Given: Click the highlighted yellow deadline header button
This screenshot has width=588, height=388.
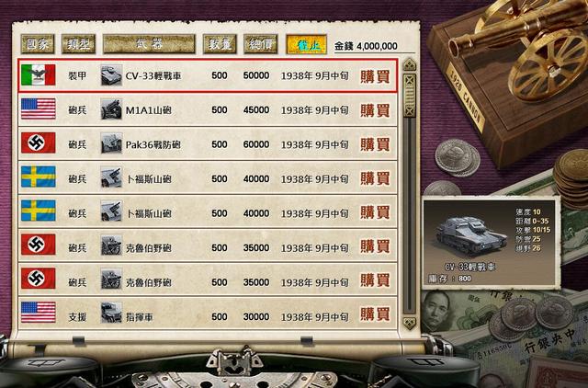Looking at the screenshot, I should 306,45.
